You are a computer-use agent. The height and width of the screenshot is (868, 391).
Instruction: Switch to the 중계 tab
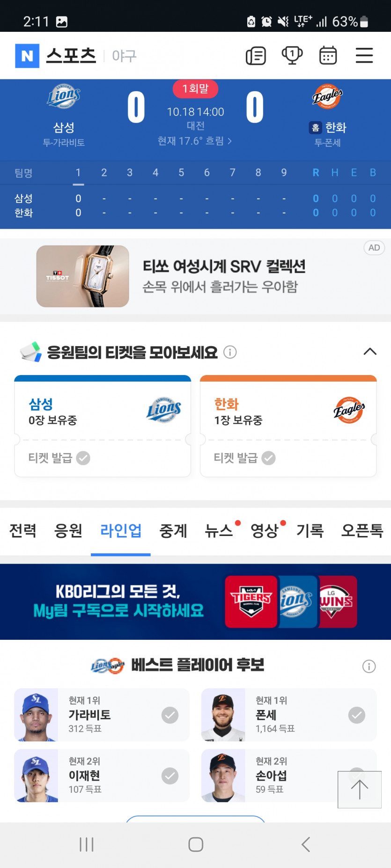[x=173, y=530]
